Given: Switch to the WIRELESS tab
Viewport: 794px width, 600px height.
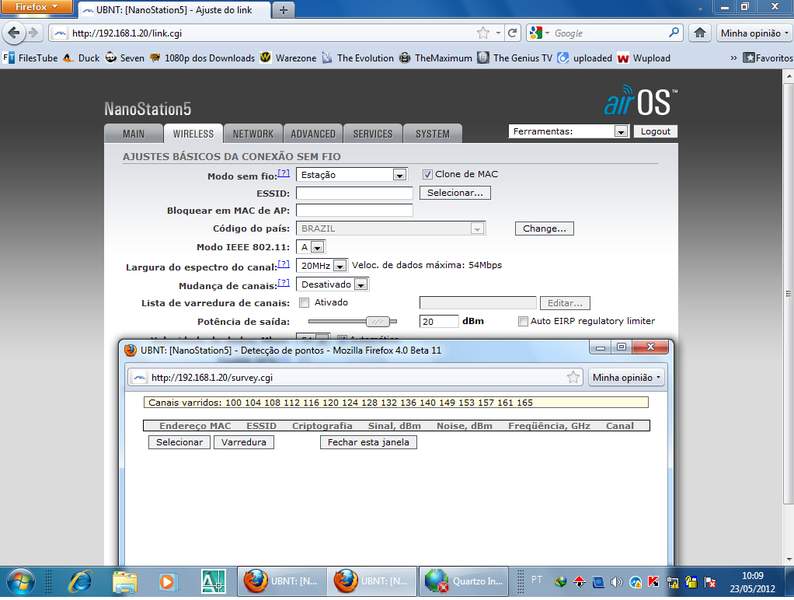Looking at the screenshot, I should click(x=193, y=134).
